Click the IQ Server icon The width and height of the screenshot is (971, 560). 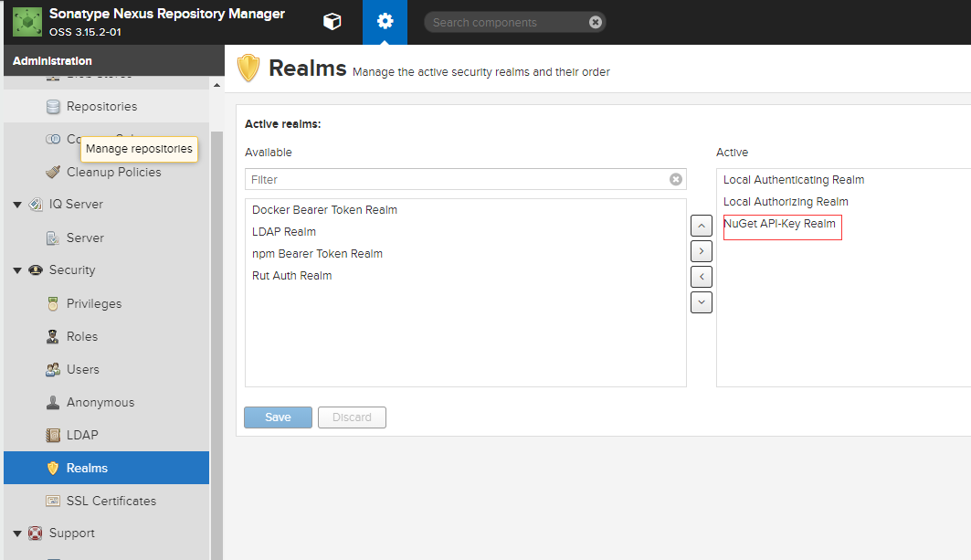tap(36, 204)
